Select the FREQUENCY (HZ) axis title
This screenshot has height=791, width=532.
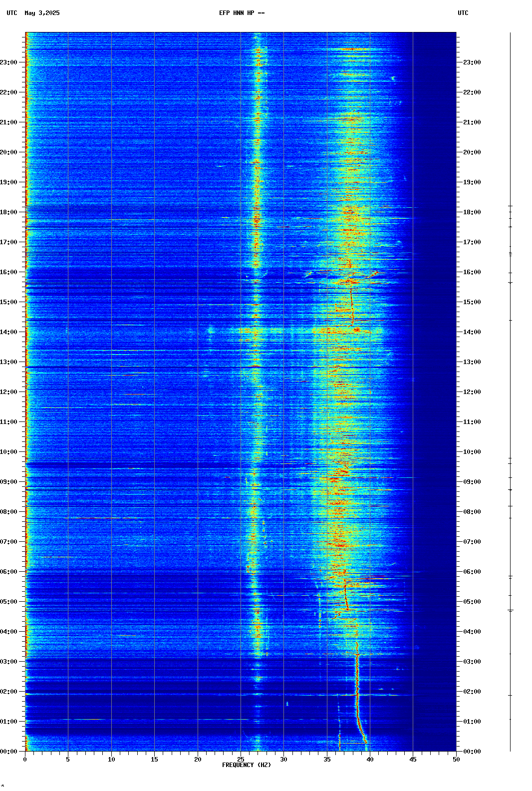point(247,765)
